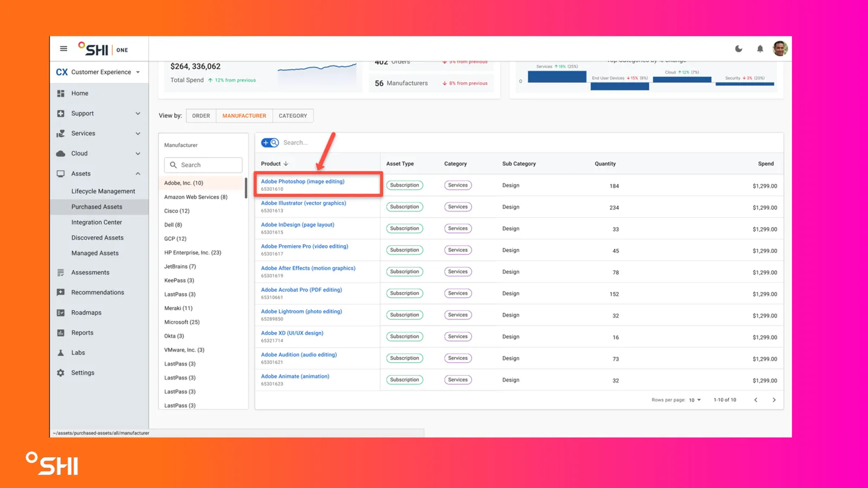Open Managed Assets page
The width and height of the screenshot is (868, 488).
[95, 253]
